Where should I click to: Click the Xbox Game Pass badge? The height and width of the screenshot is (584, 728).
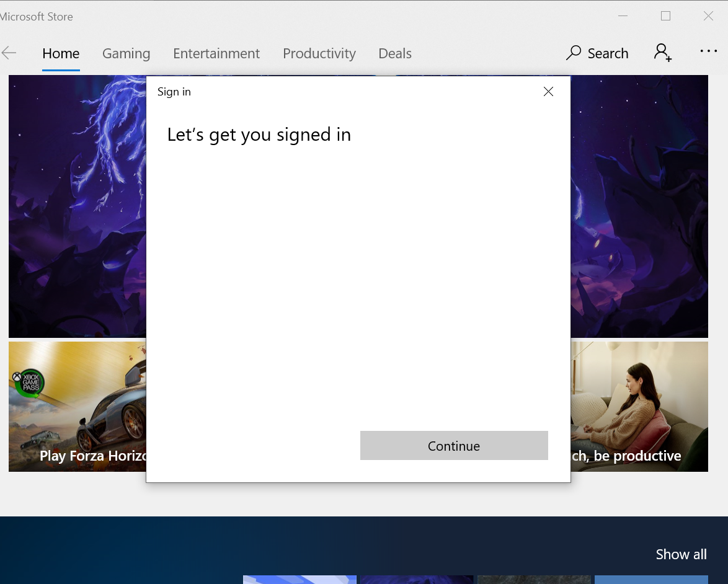[29, 383]
